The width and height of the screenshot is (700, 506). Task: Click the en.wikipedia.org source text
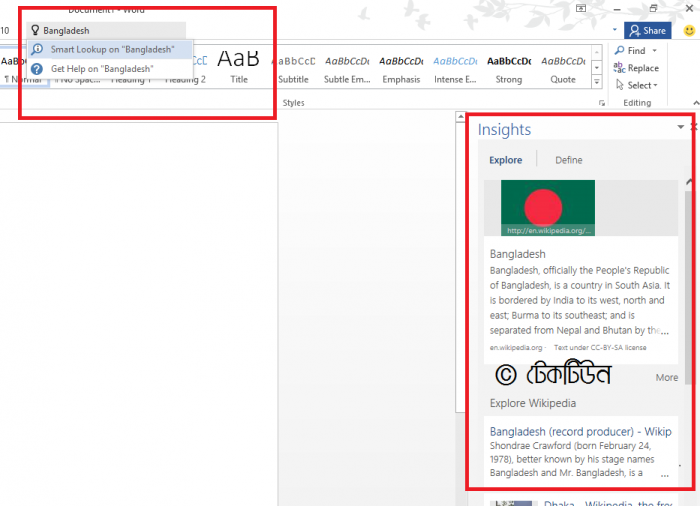(x=516, y=347)
